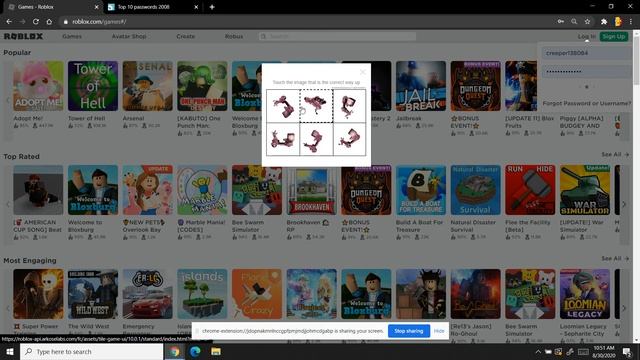Open the Brookhaven RP game thumbnail

point(312,190)
